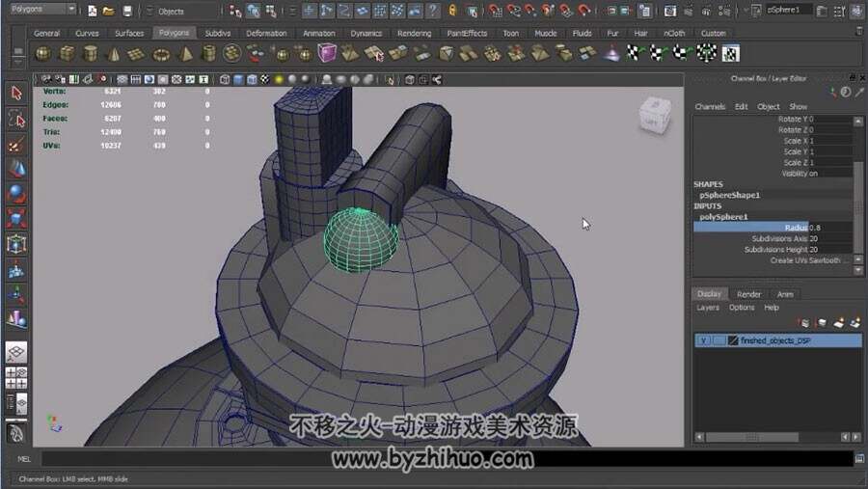Open the Show menu in Channel Box
Image resolution: width=868 pixels, height=489 pixels.
798,106
